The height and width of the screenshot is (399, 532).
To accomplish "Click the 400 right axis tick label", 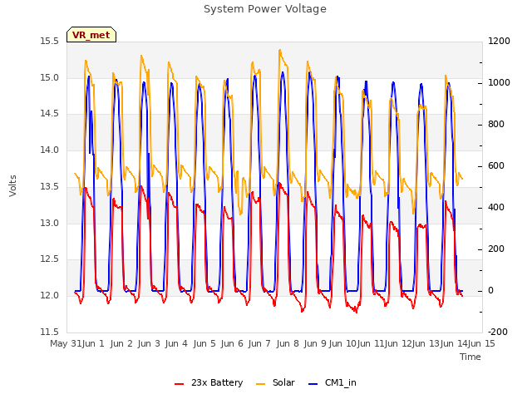I will pyautogui.click(x=496, y=207).
